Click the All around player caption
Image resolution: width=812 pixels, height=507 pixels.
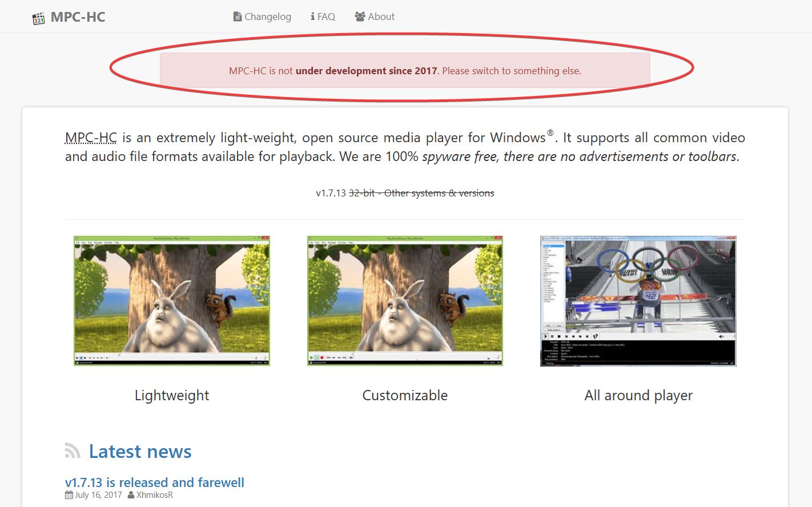pyautogui.click(x=638, y=395)
